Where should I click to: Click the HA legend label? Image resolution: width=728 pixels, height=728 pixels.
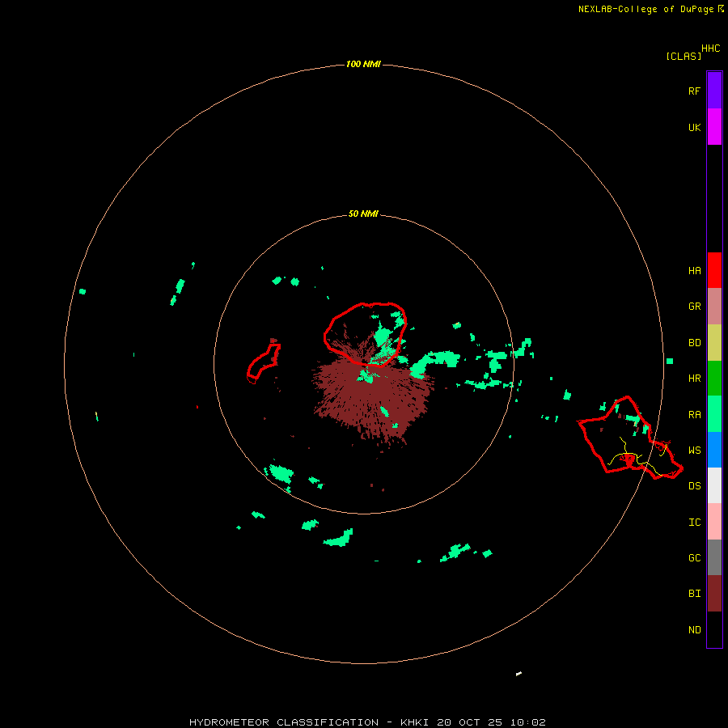pos(694,270)
